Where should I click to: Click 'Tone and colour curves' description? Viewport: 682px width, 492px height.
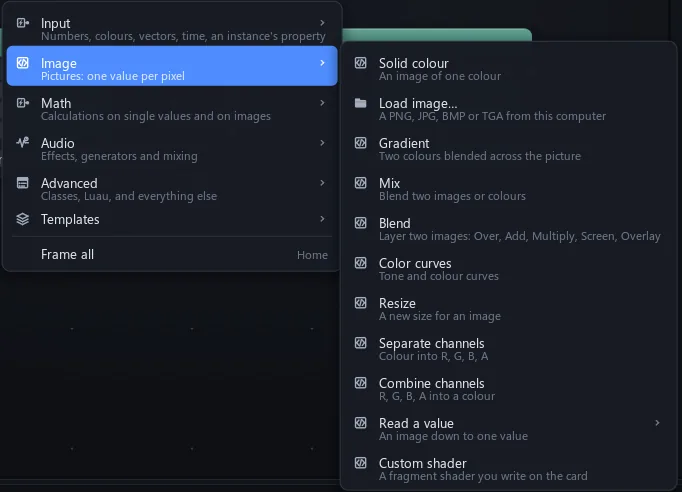tap(439, 276)
